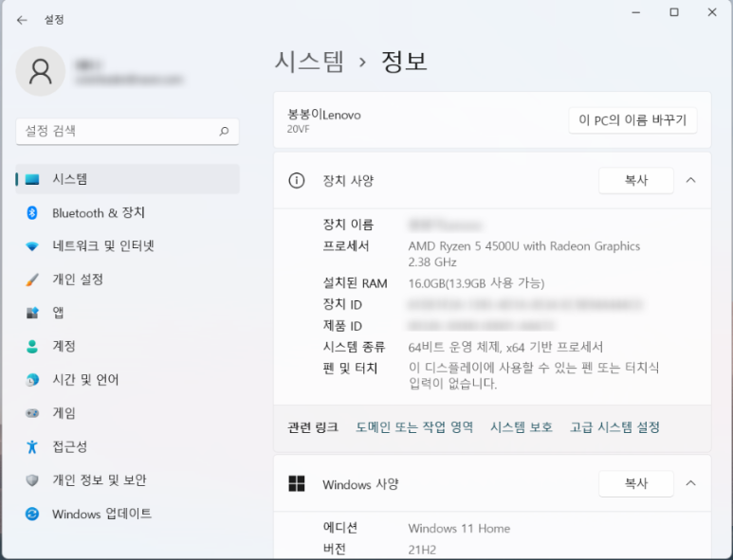Click the 시간 및 언어 globe-clock icon
Viewport: 733px width, 560px height.
pyautogui.click(x=32, y=380)
